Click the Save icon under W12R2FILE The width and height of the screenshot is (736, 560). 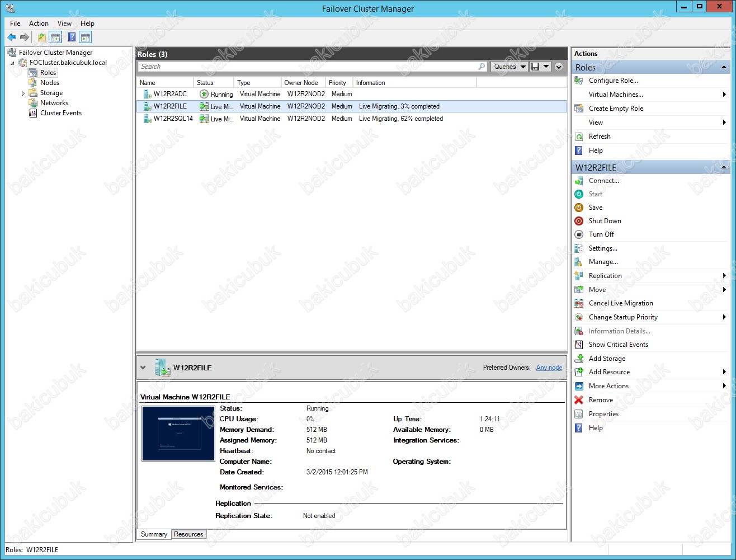click(x=579, y=208)
